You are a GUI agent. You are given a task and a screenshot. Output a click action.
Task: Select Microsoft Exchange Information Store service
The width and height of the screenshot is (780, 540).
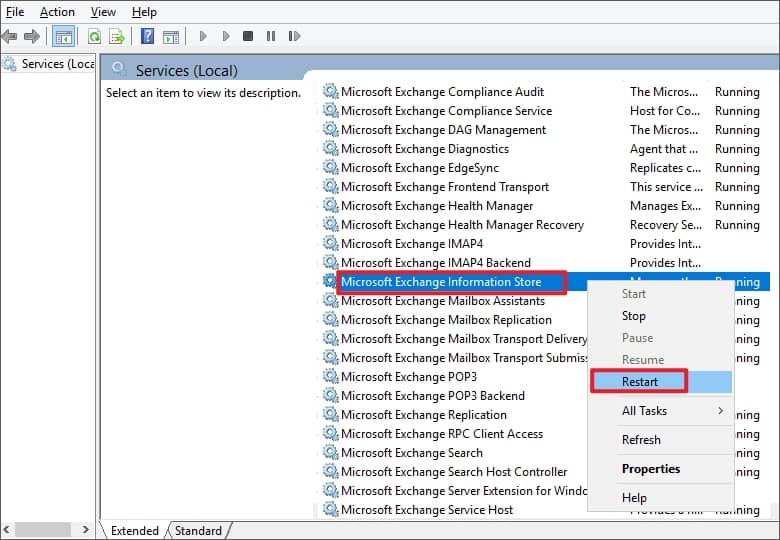[x=441, y=282]
